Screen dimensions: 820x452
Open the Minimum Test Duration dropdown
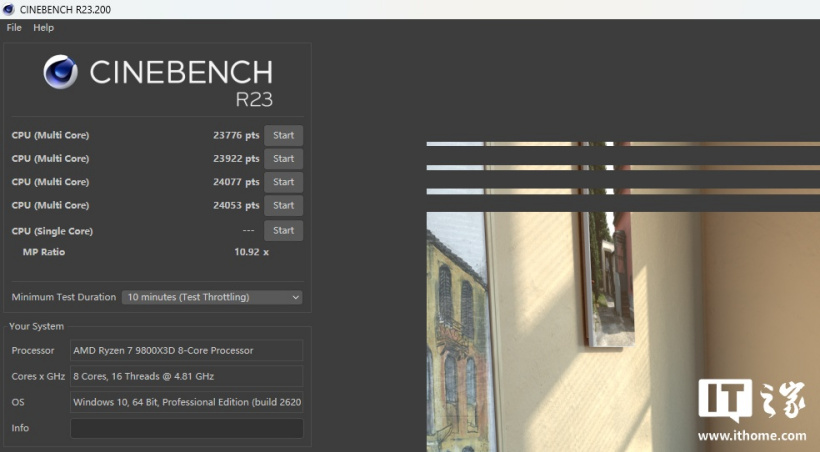click(x=212, y=297)
